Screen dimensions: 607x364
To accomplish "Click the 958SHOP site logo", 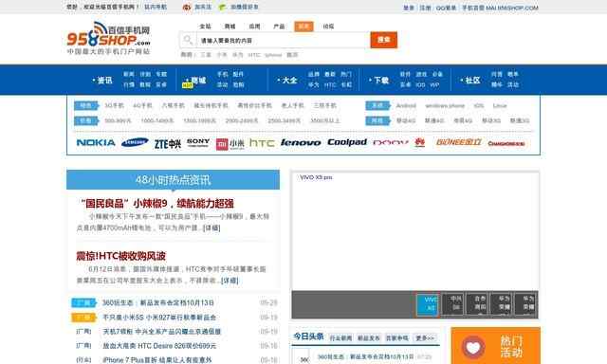I will click(108, 38).
